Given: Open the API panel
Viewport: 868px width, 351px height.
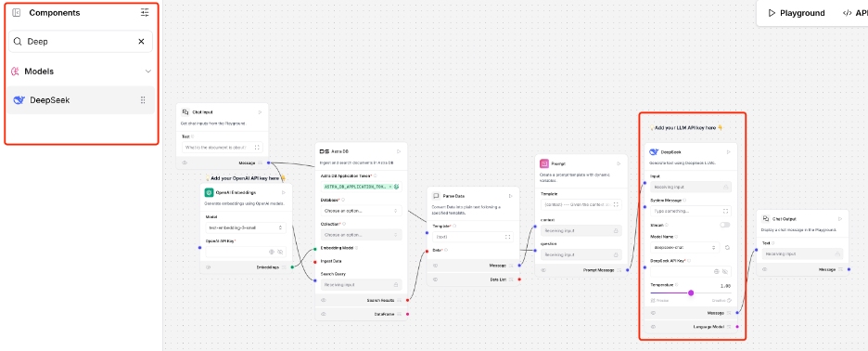Looking at the screenshot, I should (x=855, y=13).
